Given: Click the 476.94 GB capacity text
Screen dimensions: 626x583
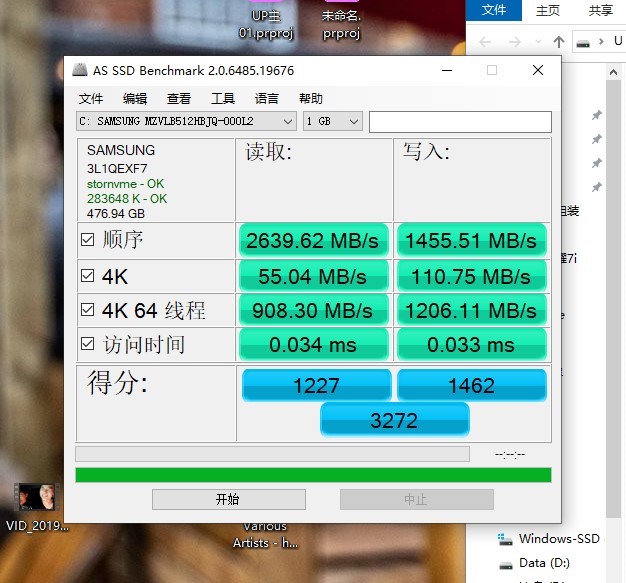Looking at the screenshot, I should (x=116, y=214).
